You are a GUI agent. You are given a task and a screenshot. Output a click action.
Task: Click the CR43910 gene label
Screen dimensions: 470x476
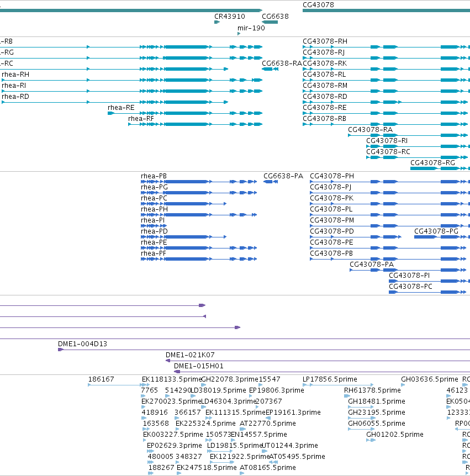pyautogui.click(x=230, y=17)
